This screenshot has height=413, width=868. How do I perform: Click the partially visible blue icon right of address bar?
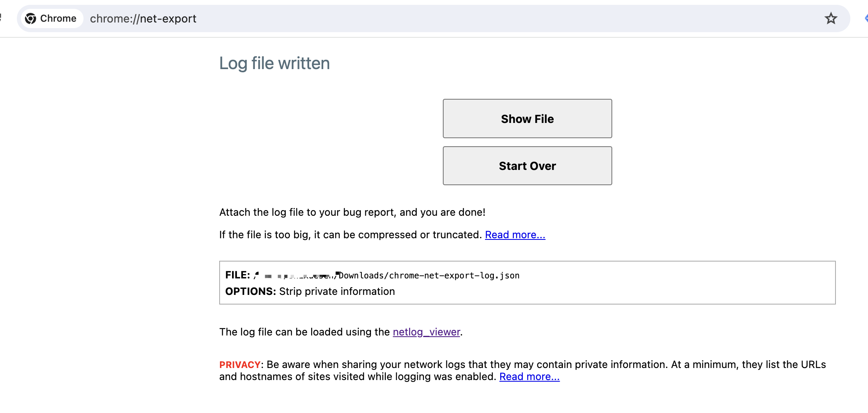click(x=866, y=18)
